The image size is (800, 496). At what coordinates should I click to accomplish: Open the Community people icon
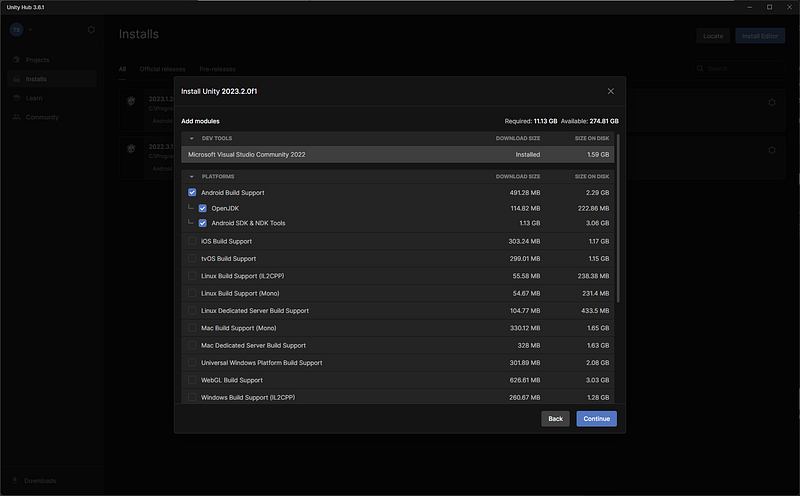coord(16,117)
